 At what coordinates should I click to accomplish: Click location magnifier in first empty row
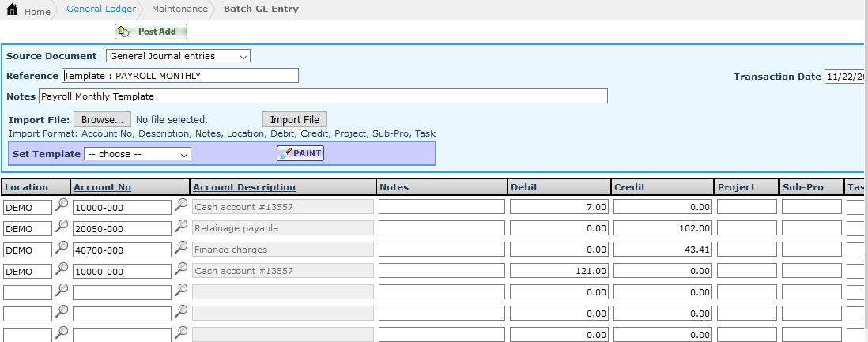(62, 291)
